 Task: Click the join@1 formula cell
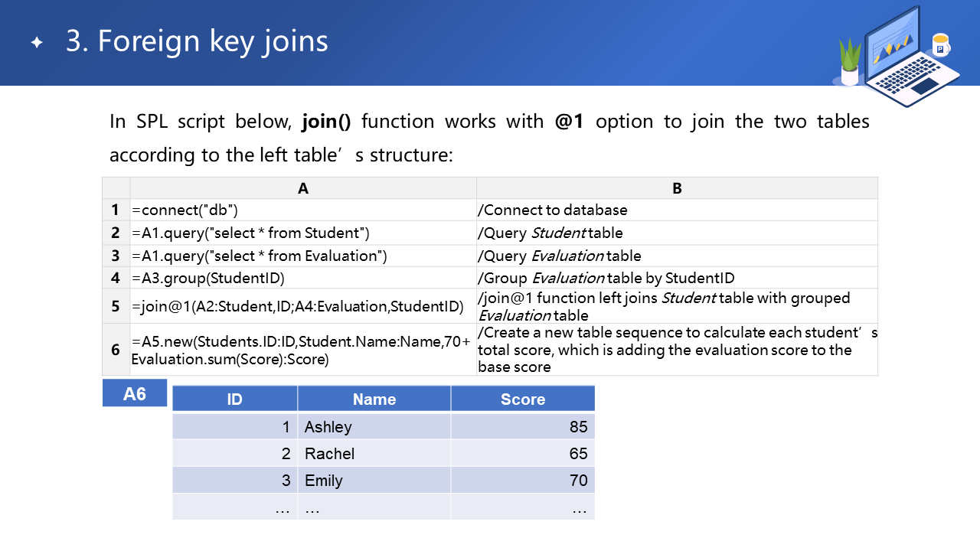(x=303, y=306)
